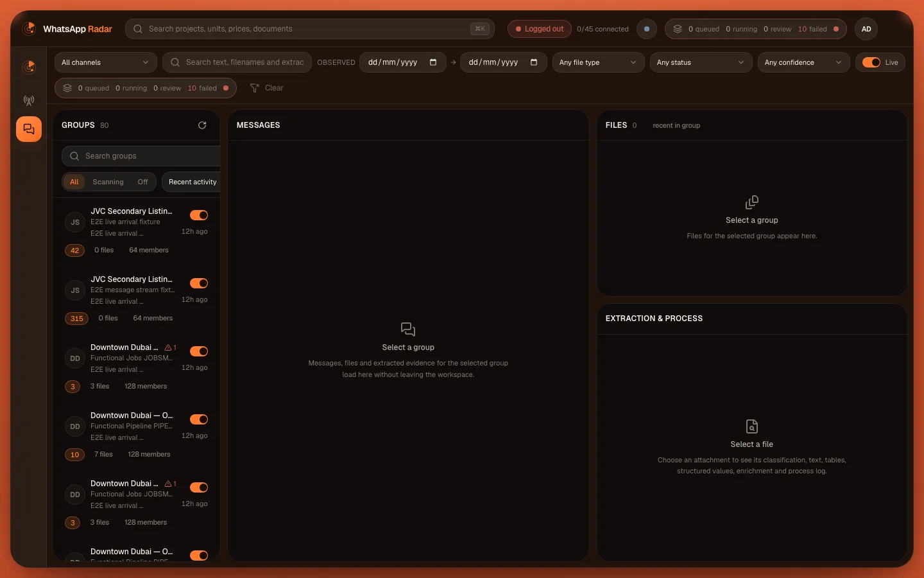The image size is (924, 578).
Task: Toggle the Live switch
Action: pos(871,62)
